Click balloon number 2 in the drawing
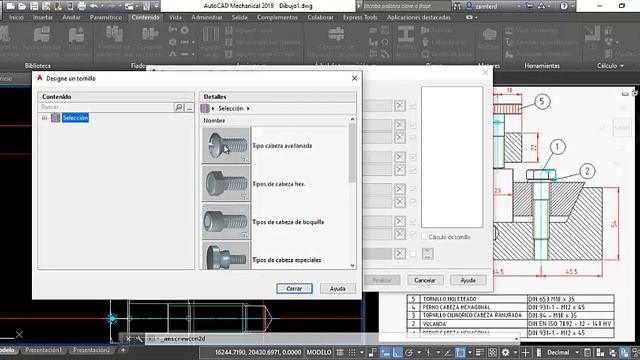The image size is (640, 360). (587, 171)
